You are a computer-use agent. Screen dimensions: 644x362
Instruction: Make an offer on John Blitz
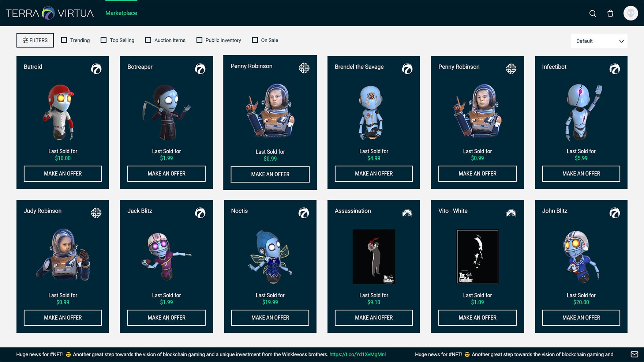point(581,318)
